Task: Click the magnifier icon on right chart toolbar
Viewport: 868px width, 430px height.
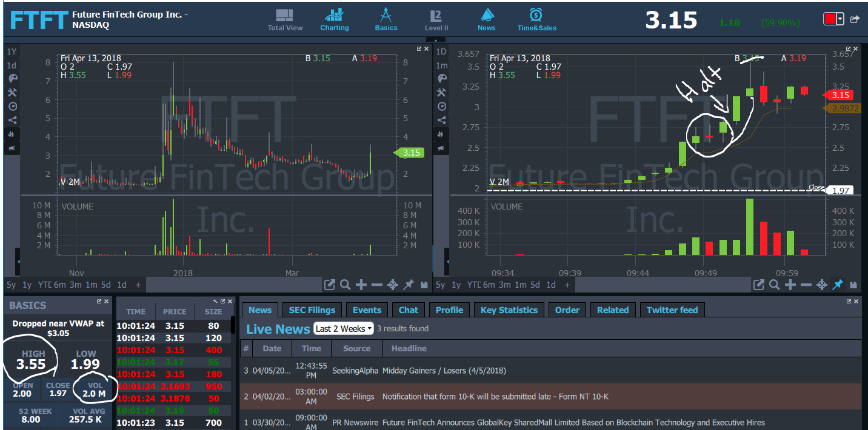Action: (774, 285)
